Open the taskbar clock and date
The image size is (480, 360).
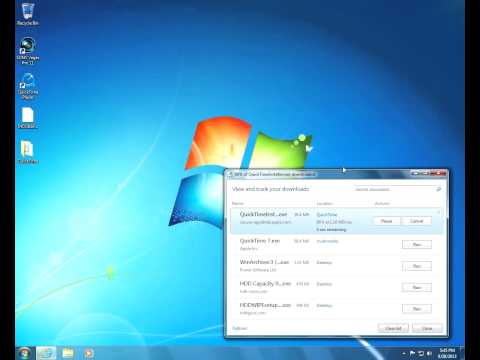(447, 353)
